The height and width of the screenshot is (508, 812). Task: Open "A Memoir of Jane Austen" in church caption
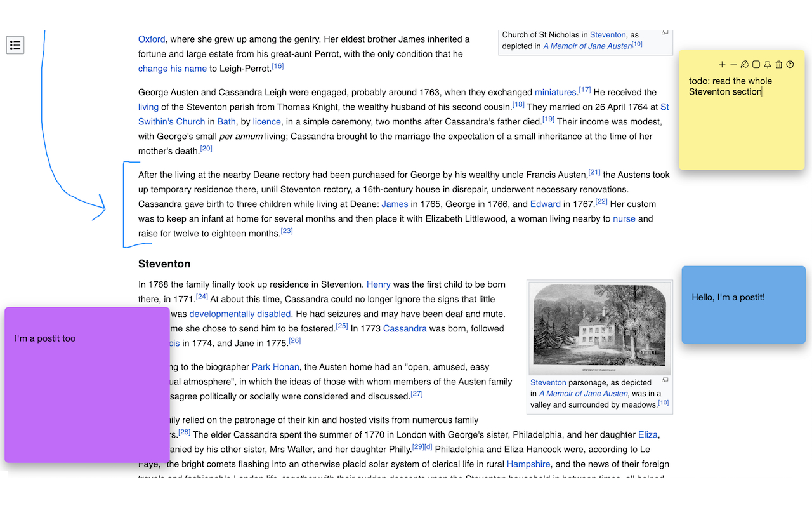(587, 46)
